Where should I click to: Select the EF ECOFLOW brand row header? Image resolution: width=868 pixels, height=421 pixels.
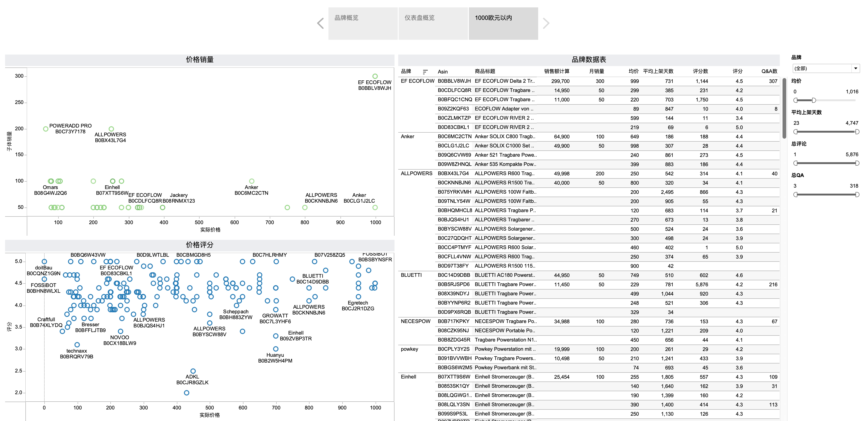[418, 81]
